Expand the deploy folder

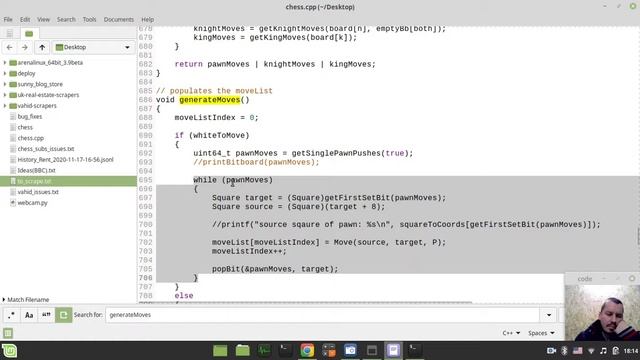pyautogui.click(x=5, y=73)
